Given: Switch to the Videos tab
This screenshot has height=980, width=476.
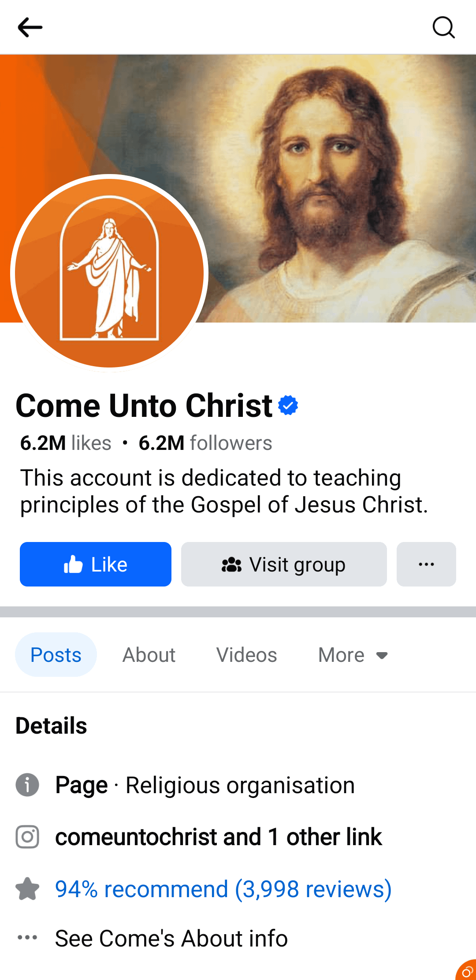Looking at the screenshot, I should pyautogui.click(x=246, y=655).
